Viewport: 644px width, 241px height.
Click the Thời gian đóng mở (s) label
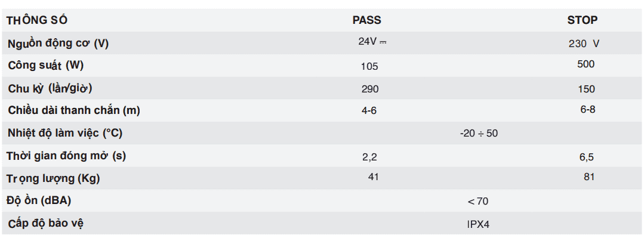(66, 156)
